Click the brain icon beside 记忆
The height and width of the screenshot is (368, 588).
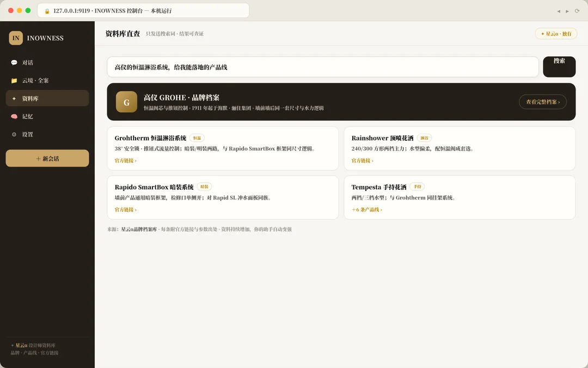[14, 117]
